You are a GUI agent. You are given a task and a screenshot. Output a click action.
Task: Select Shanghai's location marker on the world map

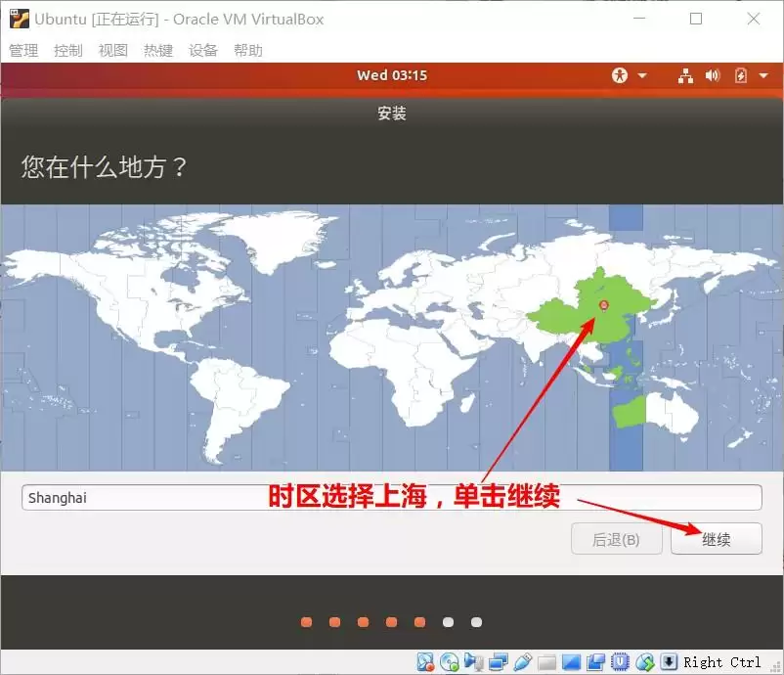(605, 305)
